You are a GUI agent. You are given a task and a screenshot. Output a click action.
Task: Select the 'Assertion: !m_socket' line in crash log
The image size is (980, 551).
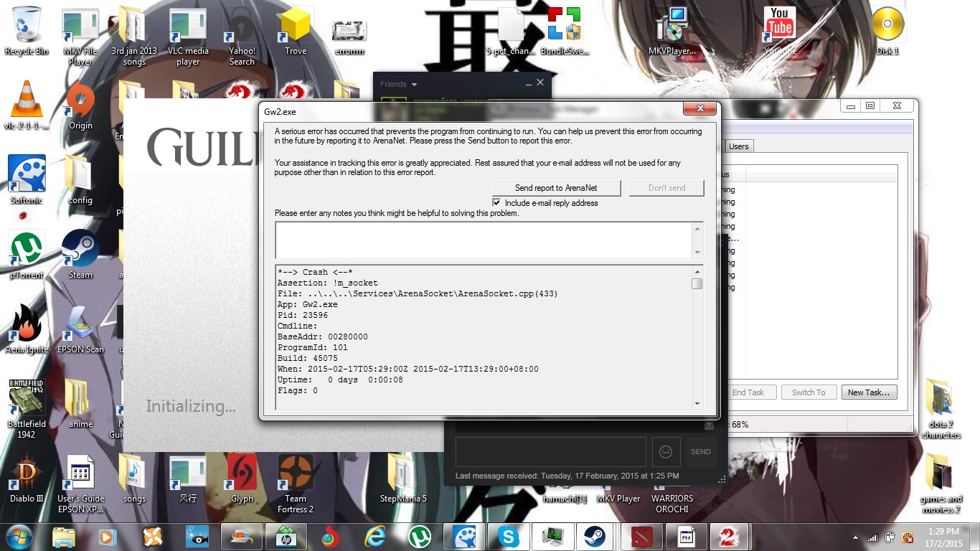(328, 283)
